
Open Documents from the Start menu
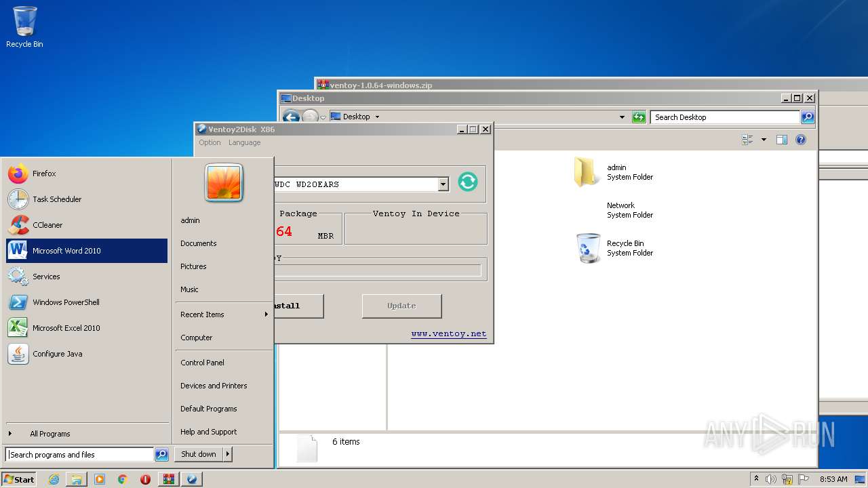coord(224,243)
